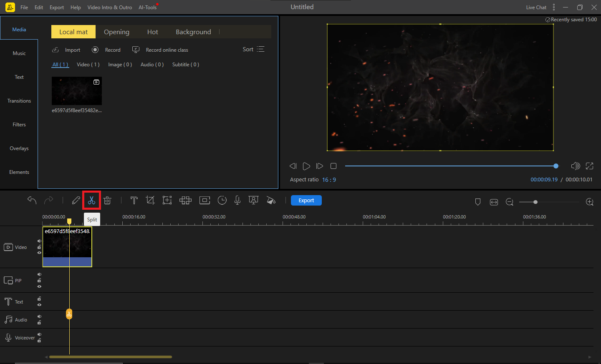The width and height of the screenshot is (601, 364).
Task: Hide the Video track with the eye icon
Action: click(x=39, y=253)
